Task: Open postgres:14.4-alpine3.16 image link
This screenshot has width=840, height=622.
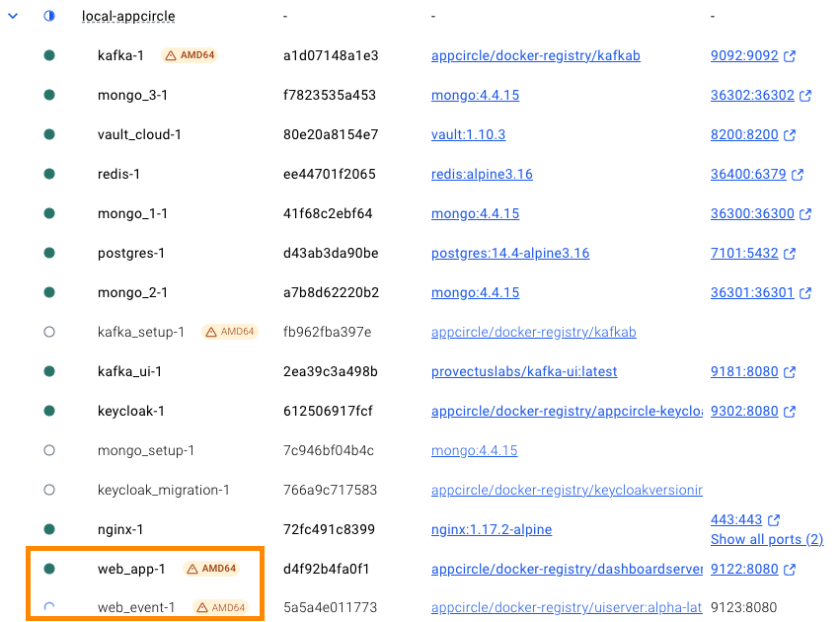Action: (x=510, y=253)
